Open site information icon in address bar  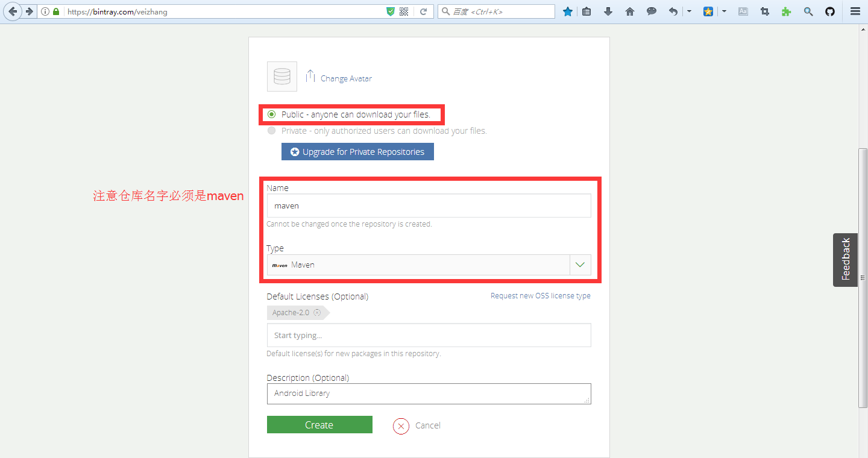[x=45, y=11]
